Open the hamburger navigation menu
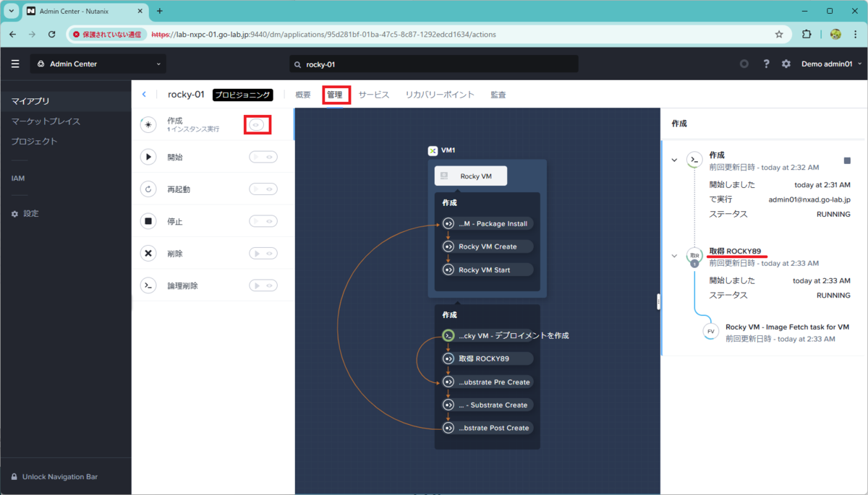This screenshot has height=495, width=868. (x=15, y=64)
